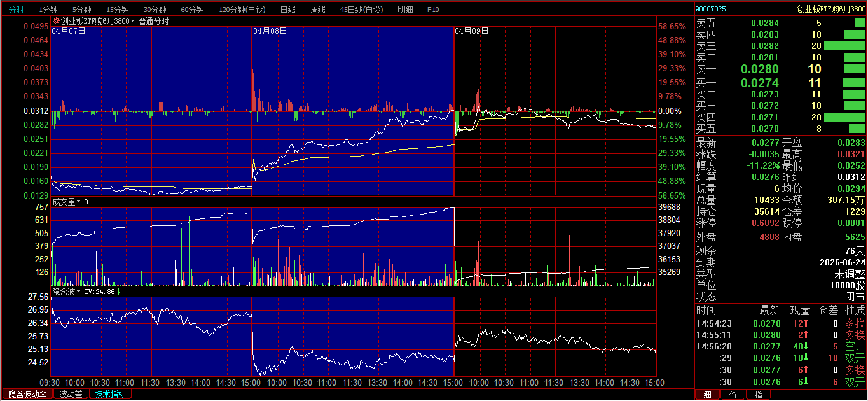This screenshot has width=868, height=401.
Task: Click the 买四 green order volume bar
Action: click(x=844, y=117)
